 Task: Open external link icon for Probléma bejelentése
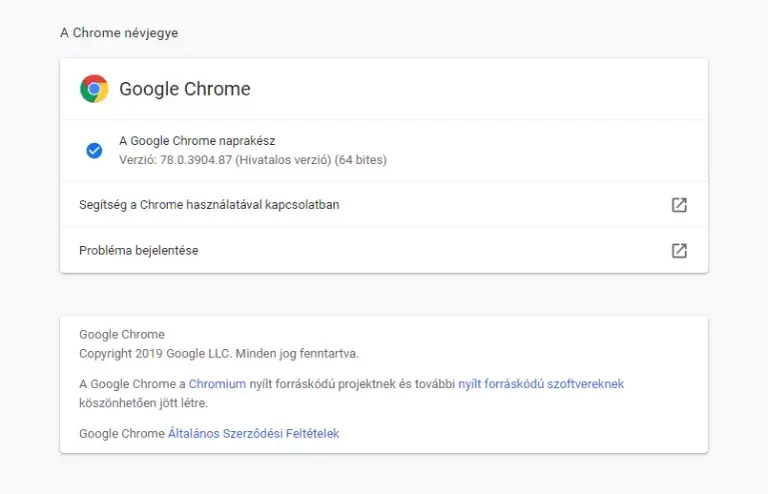[679, 251]
